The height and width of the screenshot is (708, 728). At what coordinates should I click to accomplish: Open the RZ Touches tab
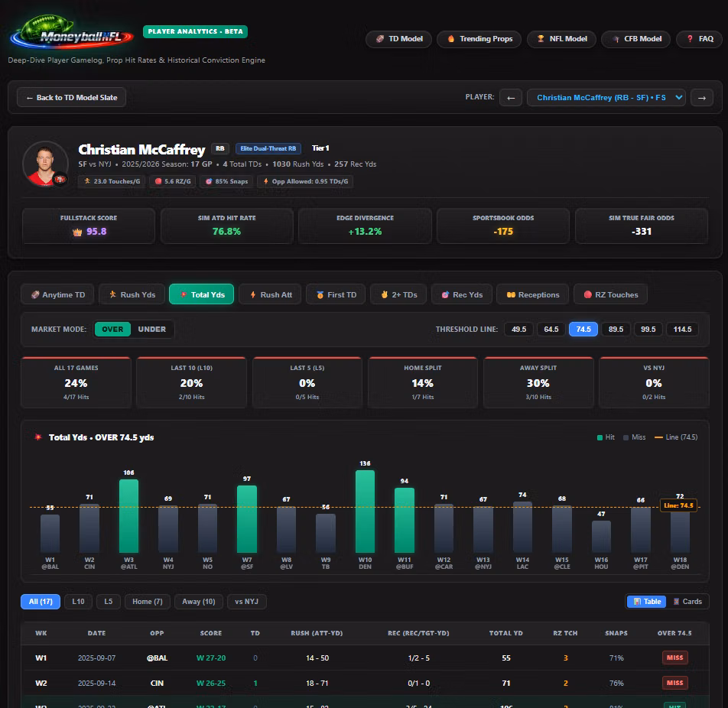[x=610, y=294]
